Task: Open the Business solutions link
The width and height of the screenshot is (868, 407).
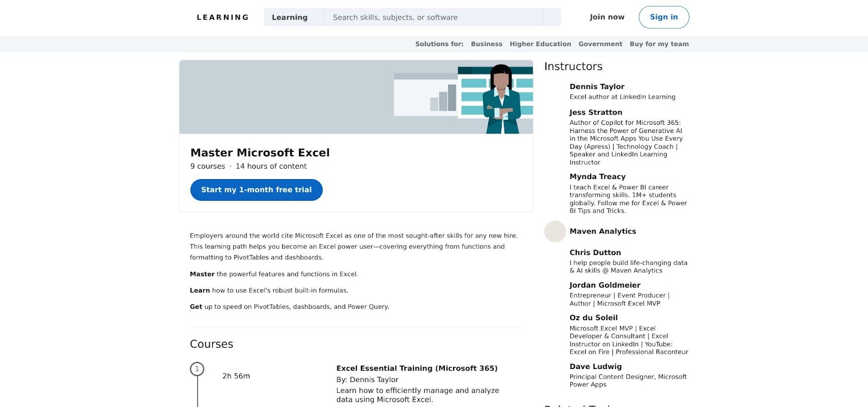Action: point(487,44)
